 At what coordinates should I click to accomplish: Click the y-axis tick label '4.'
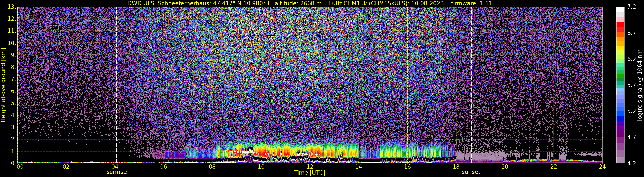[x=13, y=115]
